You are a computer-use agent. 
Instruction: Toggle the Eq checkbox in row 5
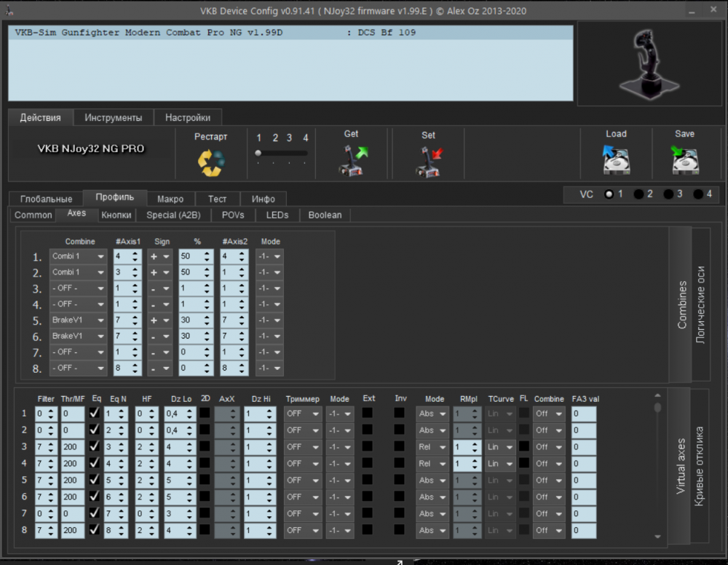(x=95, y=480)
